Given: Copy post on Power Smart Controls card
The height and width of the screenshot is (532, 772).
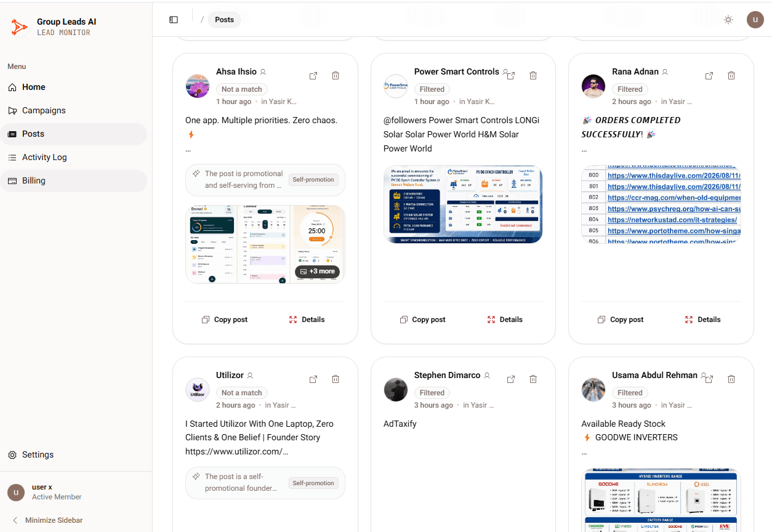Looking at the screenshot, I should click(x=422, y=320).
